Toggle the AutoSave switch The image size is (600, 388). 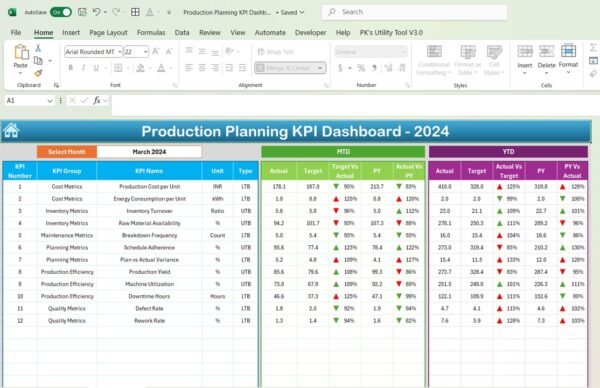pos(61,12)
